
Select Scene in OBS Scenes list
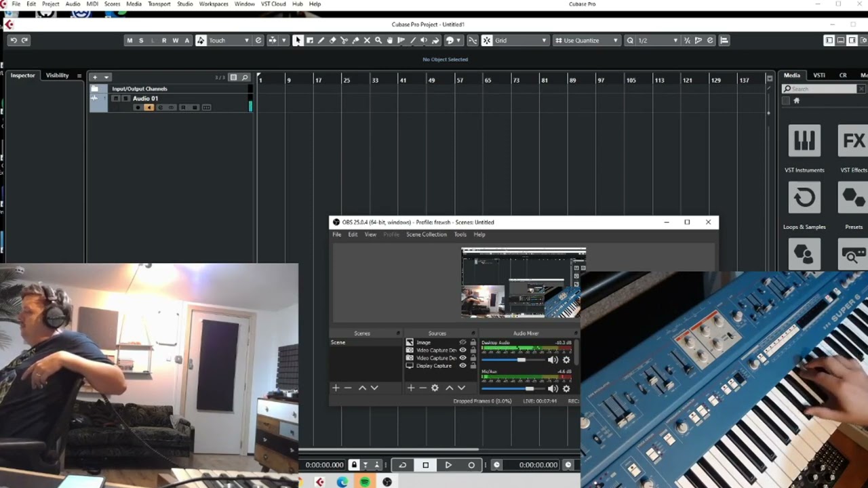[365, 342]
